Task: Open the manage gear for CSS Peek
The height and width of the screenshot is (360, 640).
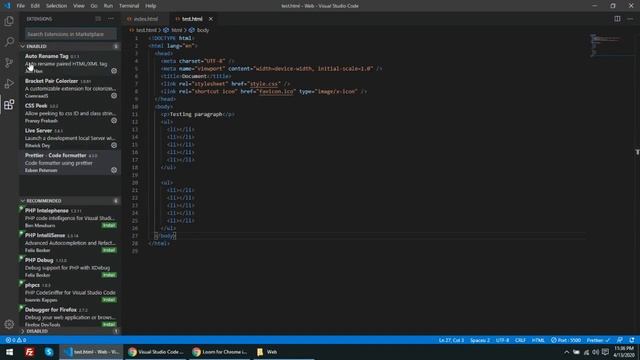Action: tap(114, 121)
